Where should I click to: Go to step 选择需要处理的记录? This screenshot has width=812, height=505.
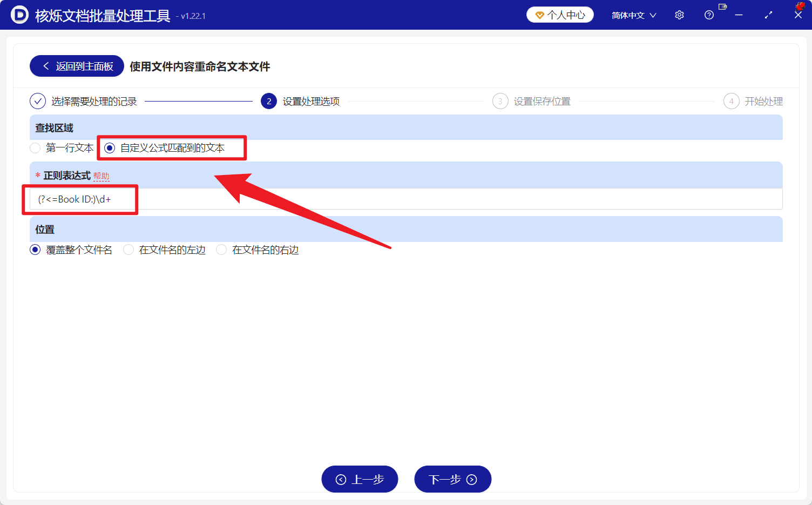pos(84,101)
